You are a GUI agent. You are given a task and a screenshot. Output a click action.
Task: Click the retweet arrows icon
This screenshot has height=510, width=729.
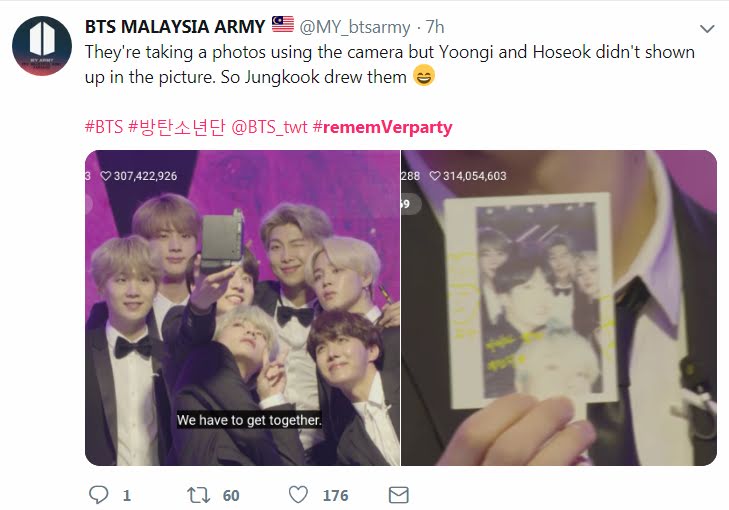tap(199, 495)
